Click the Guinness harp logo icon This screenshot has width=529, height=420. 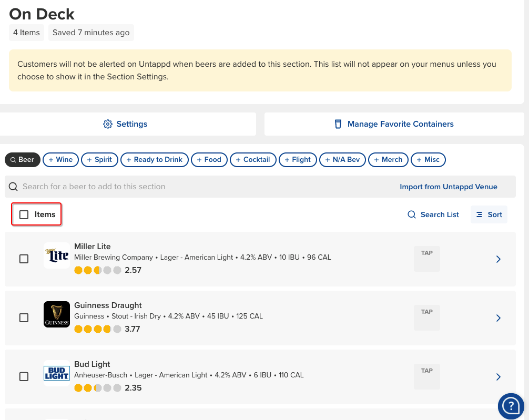click(56, 314)
